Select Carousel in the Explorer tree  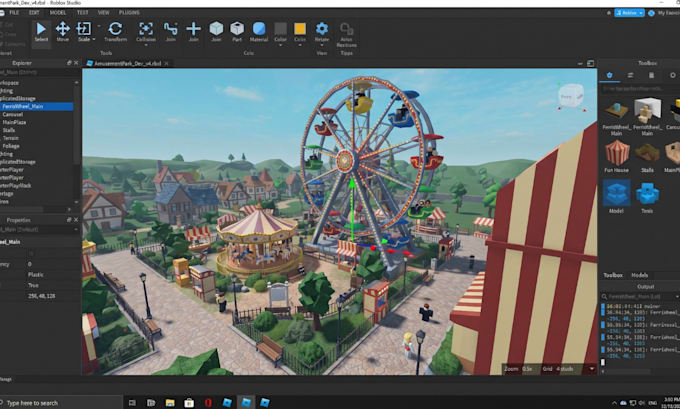pyautogui.click(x=13, y=115)
